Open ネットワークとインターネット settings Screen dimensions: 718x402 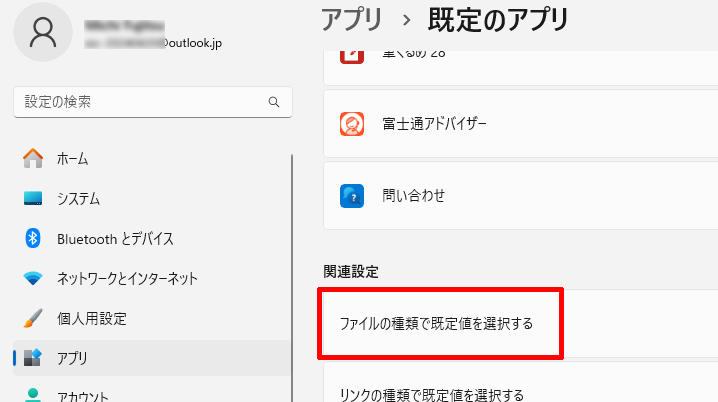[152, 278]
